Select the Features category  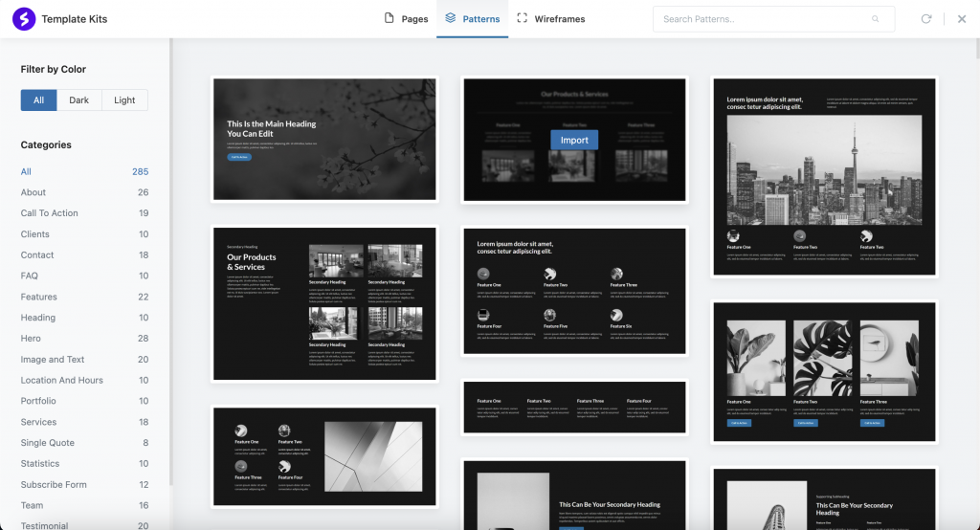click(x=84, y=297)
